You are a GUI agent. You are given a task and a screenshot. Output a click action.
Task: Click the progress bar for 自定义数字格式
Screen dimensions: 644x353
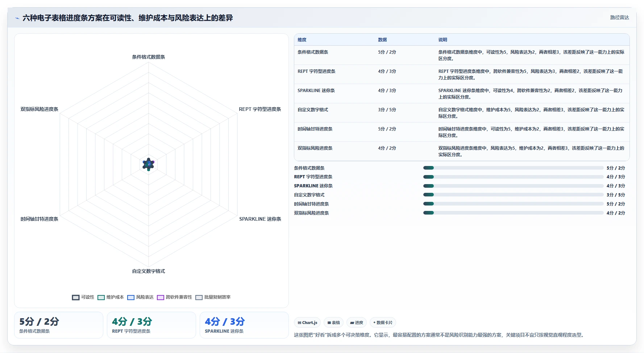[513, 195]
